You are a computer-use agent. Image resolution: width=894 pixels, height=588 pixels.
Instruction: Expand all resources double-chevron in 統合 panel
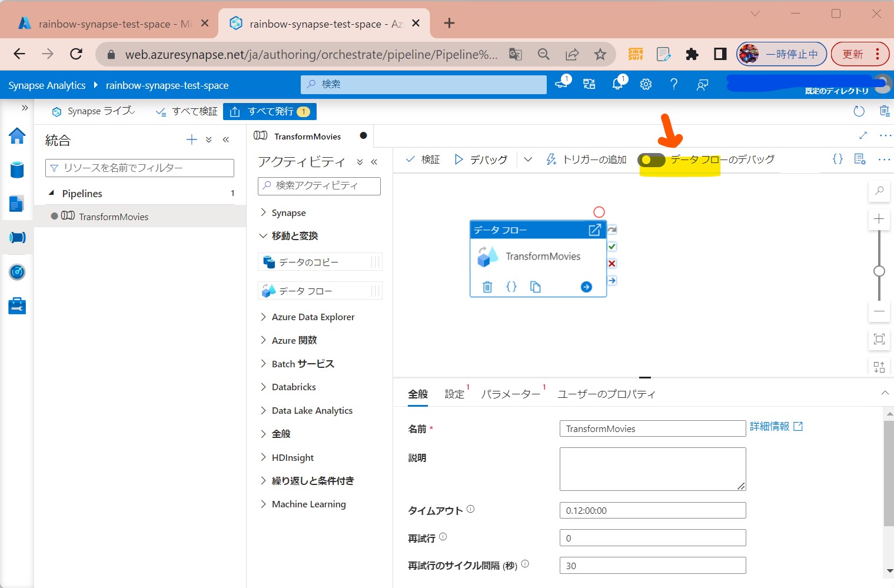(209, 139)
